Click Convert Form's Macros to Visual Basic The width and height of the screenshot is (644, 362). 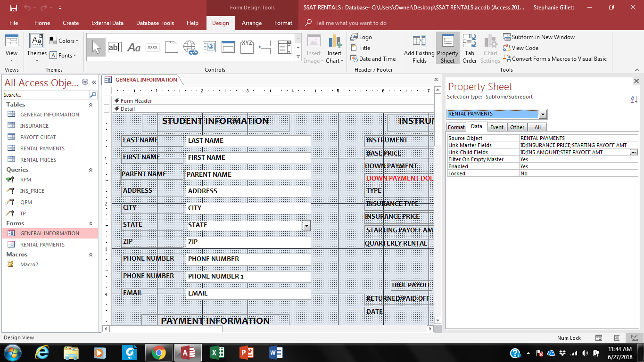[555, 58]
